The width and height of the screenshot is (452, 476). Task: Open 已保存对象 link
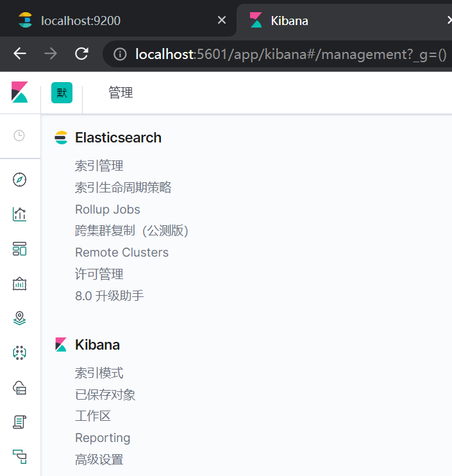105,395
